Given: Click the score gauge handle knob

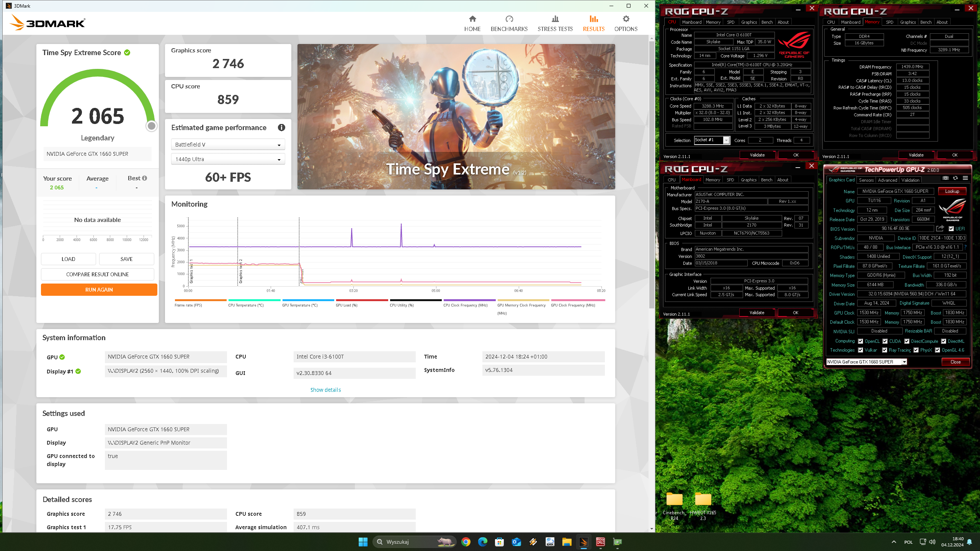Looking at the screenshot, I should click(152, 126).
